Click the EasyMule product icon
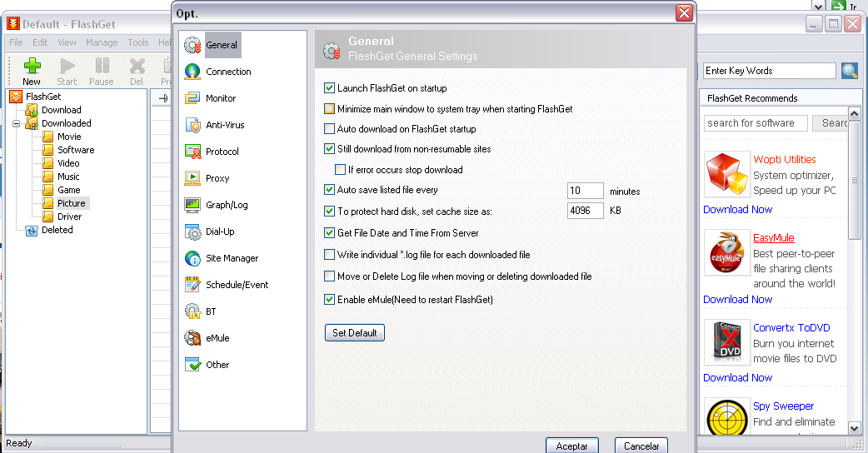Screen dimensions: 868x453 coord(727,253)
